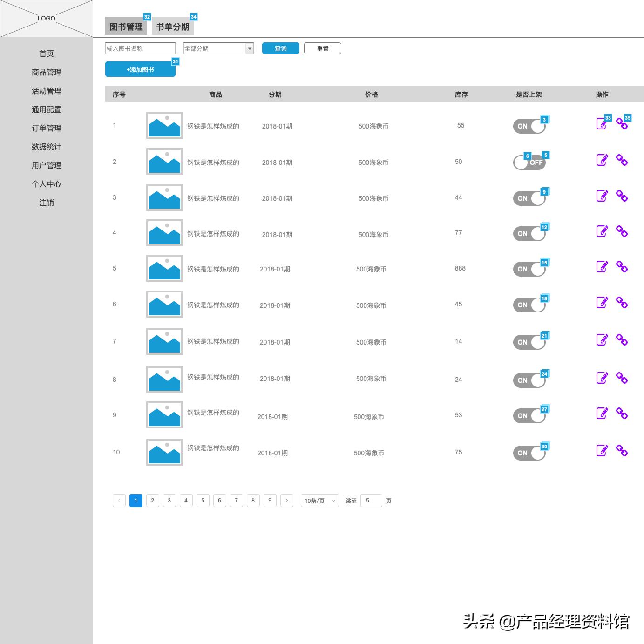
Task: Open the 10条/页 page size dropdown
Action: (x=319, y=501)
